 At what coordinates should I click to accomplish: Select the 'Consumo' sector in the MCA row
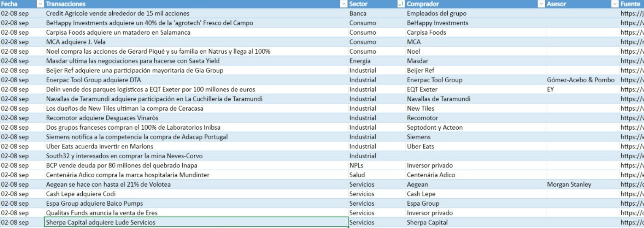pos(376,42)
